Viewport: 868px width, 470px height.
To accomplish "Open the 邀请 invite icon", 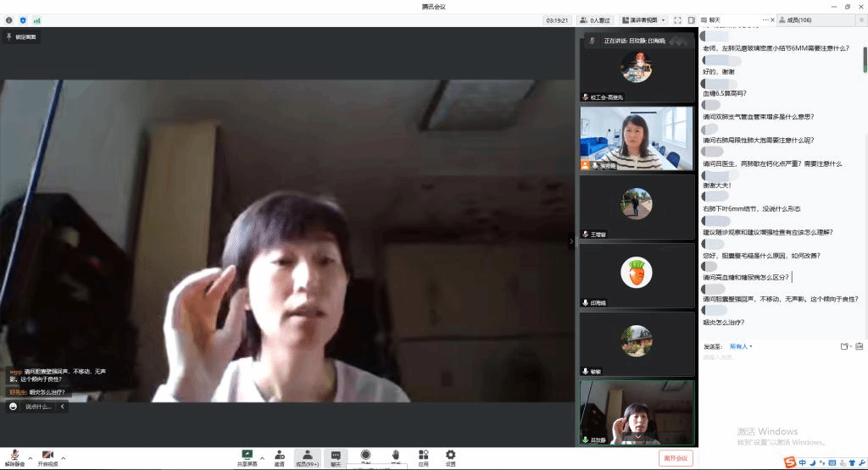I will pyautogui.click(x=279, y=457).
